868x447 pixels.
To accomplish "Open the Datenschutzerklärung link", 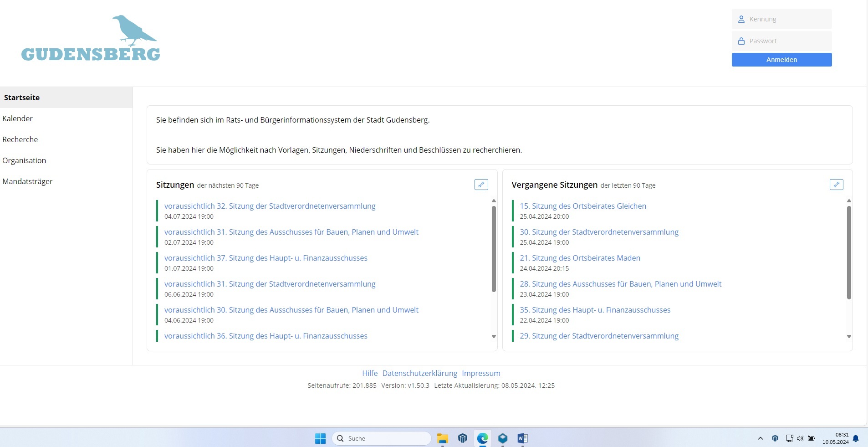I will pos(419,373).
